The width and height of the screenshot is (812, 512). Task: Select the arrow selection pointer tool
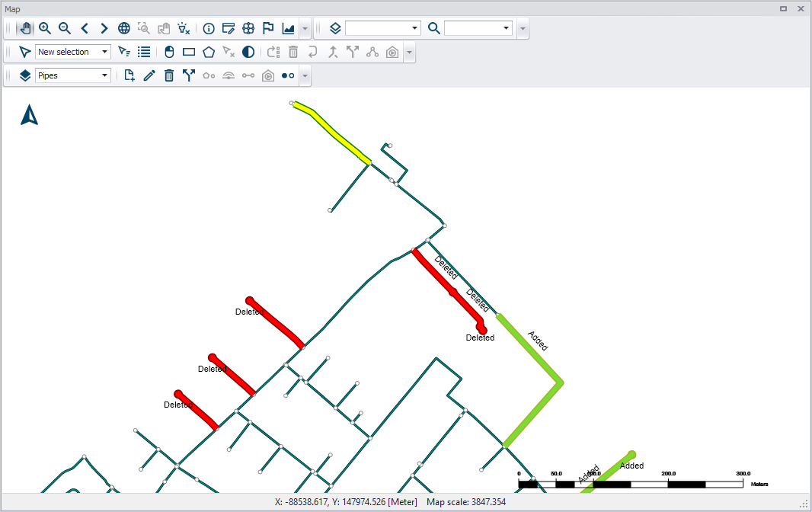25,52
